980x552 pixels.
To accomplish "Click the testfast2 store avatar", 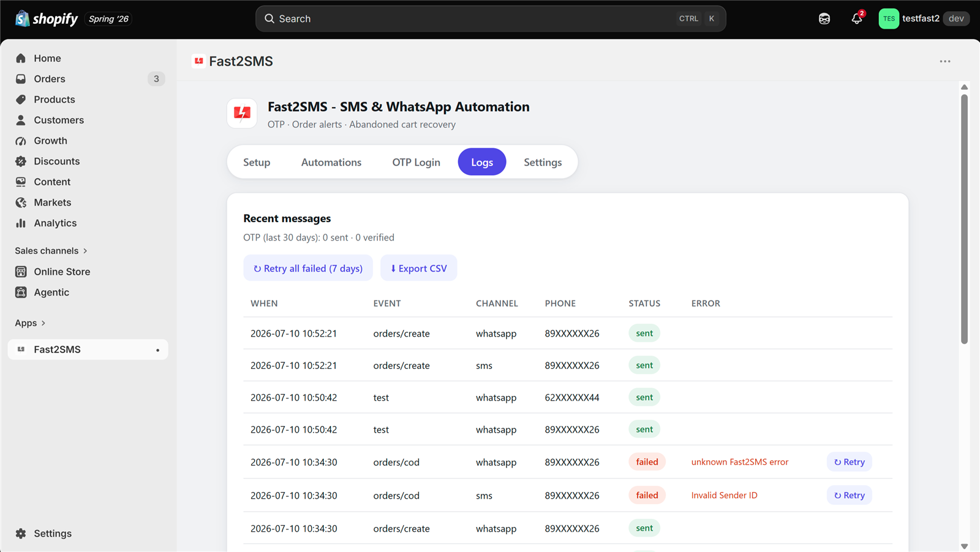I will [889, 19].
